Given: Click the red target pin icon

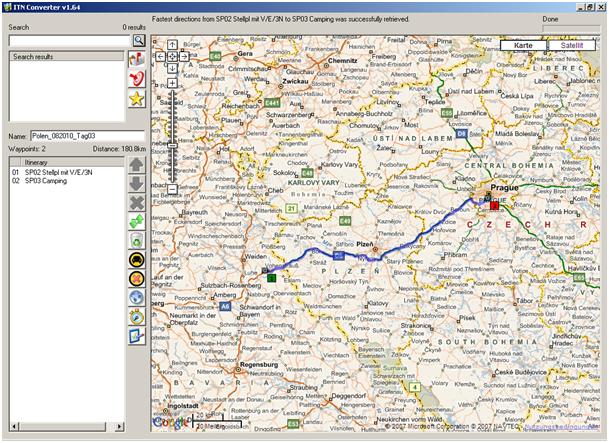Looking at the screenshot, I should 137,78.
